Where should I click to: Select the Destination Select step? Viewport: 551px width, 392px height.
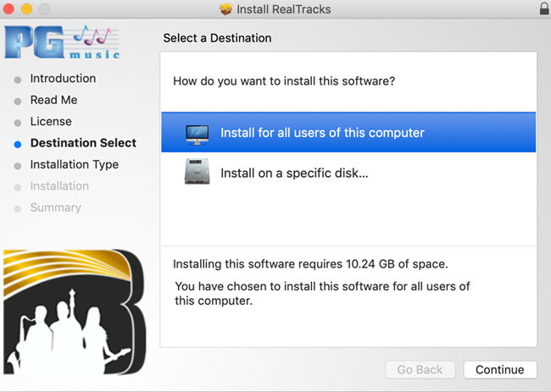tap(83, 143)
